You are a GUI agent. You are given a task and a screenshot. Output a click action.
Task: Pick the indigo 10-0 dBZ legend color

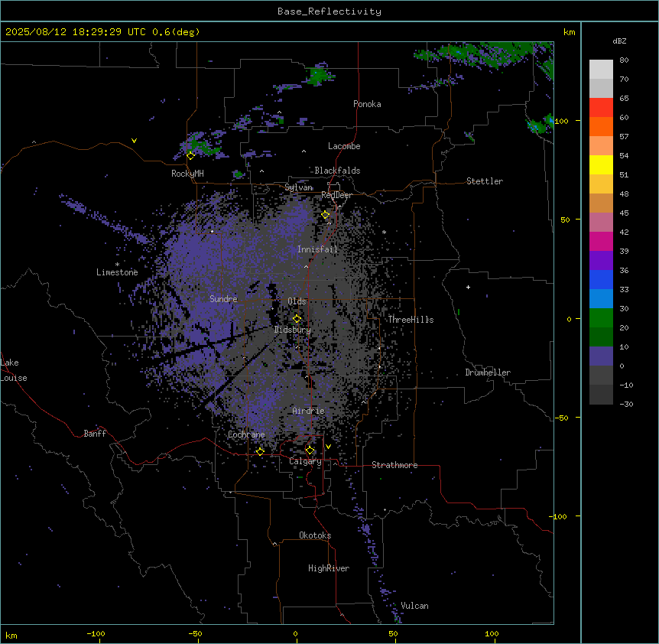(x=601, y=356)
